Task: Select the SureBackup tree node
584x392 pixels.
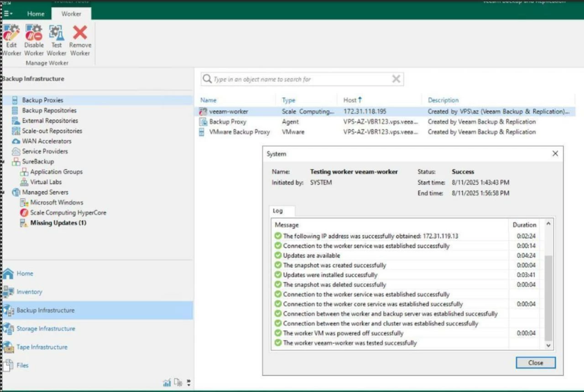Action: point(38,161)
